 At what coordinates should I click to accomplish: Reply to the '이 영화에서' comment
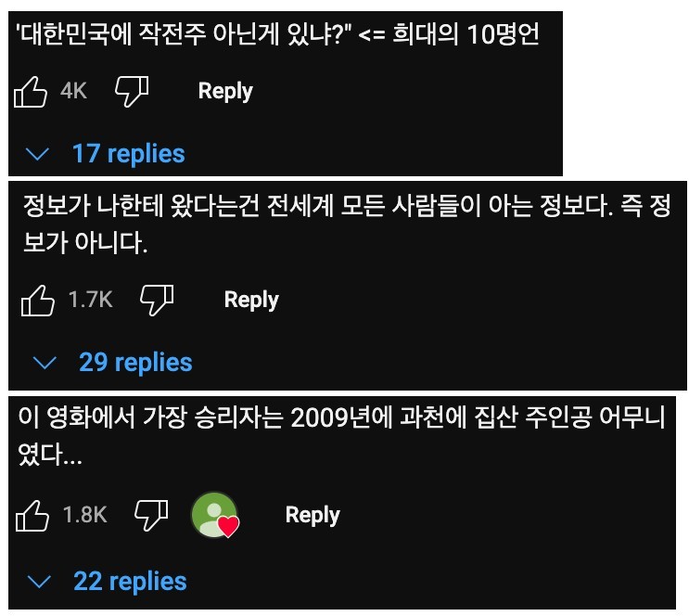(313, 515)
